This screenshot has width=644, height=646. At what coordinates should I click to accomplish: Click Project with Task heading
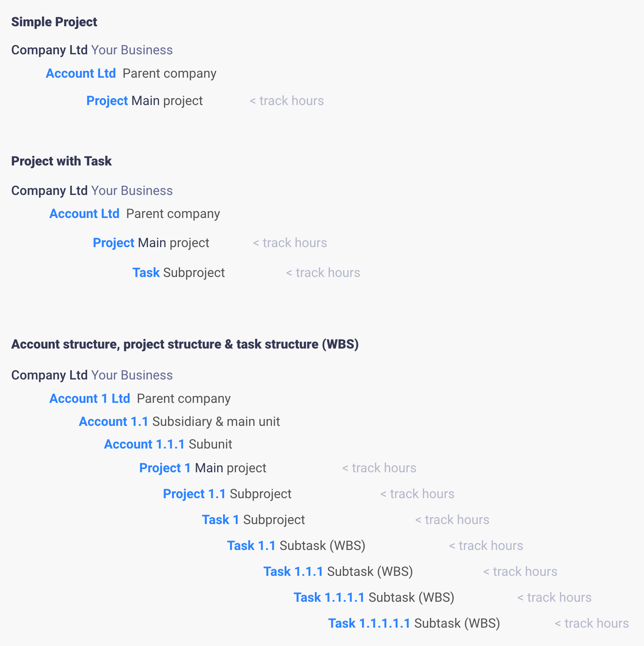(62, 161)
